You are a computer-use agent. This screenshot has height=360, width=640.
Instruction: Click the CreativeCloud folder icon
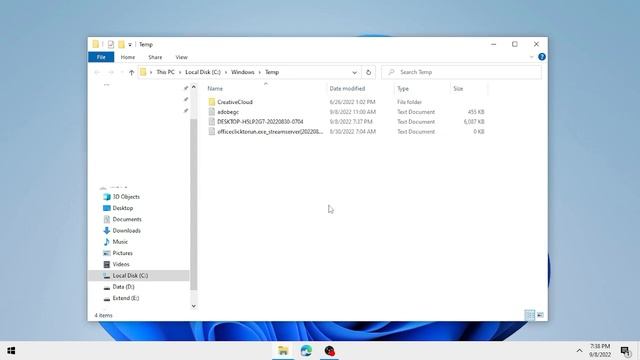tap(211, 102)
